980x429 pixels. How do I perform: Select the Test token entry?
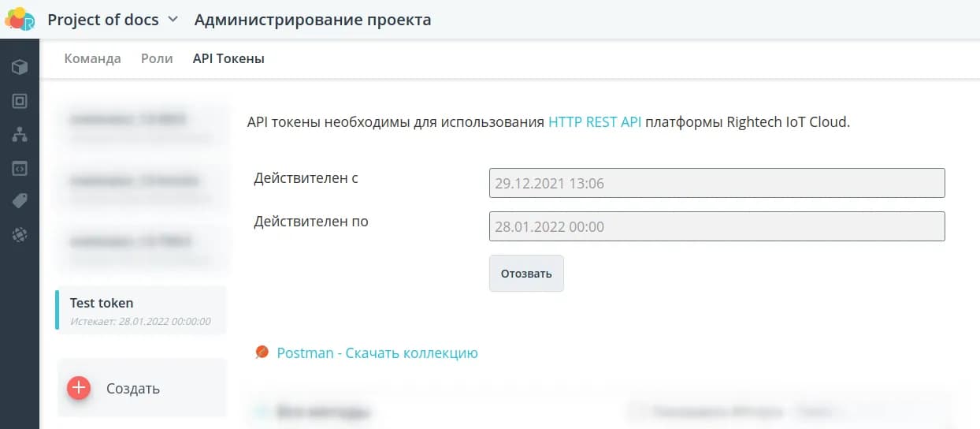pos(141,310)
